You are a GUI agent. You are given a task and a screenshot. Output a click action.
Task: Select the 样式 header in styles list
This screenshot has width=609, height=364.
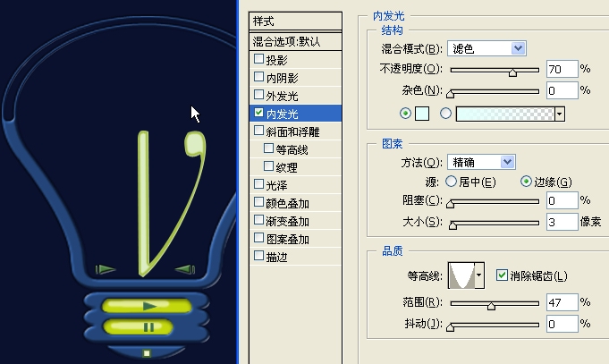[295, 21]
